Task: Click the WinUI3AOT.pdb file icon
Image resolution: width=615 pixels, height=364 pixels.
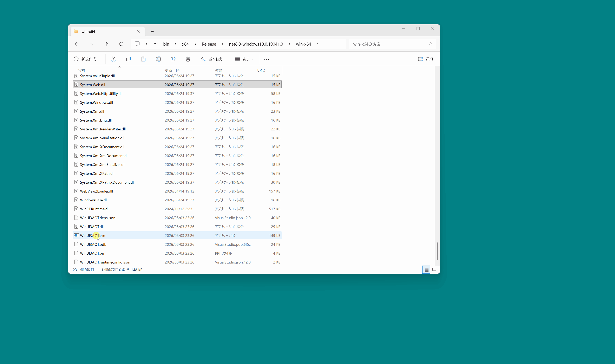Action: click(76, 244)
